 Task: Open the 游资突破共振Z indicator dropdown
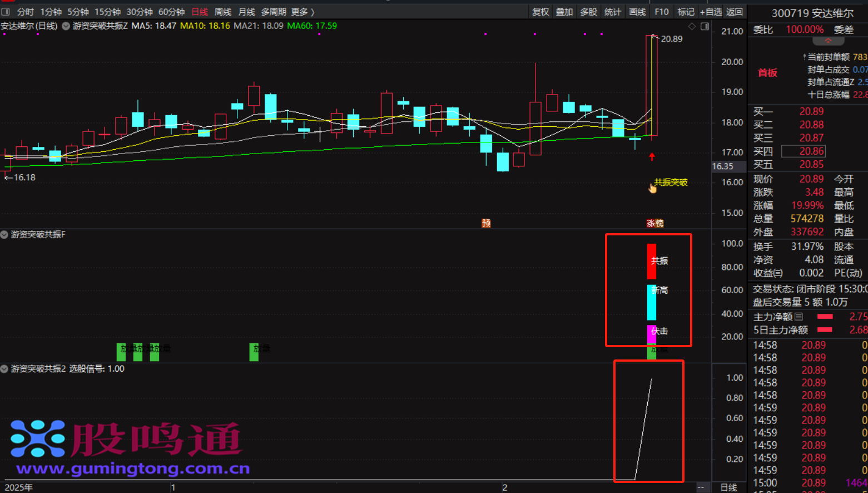point(66,26)
